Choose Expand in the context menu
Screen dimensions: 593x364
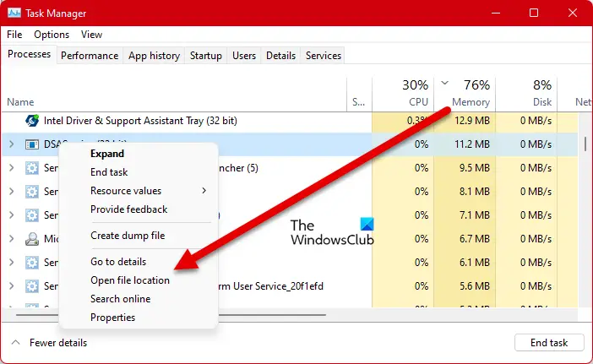click(107, 154)
